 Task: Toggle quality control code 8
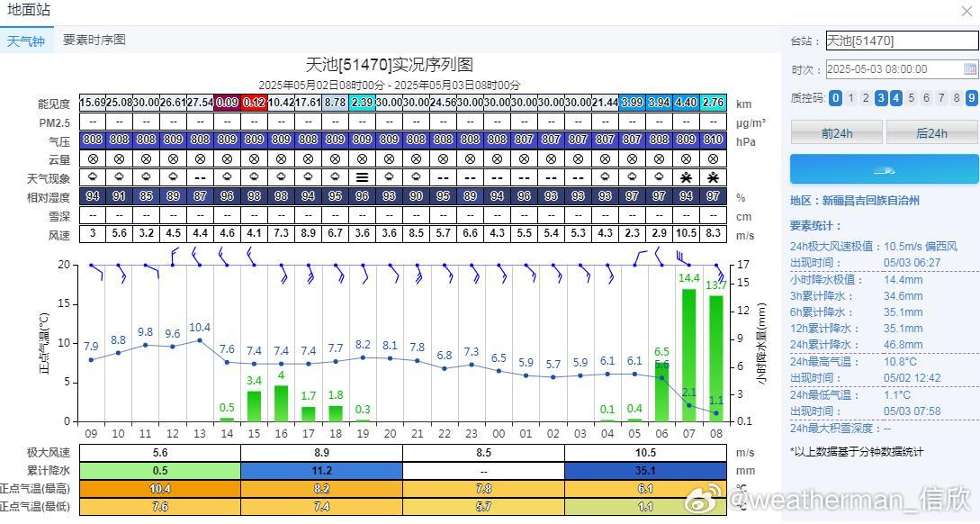[957, 97]
